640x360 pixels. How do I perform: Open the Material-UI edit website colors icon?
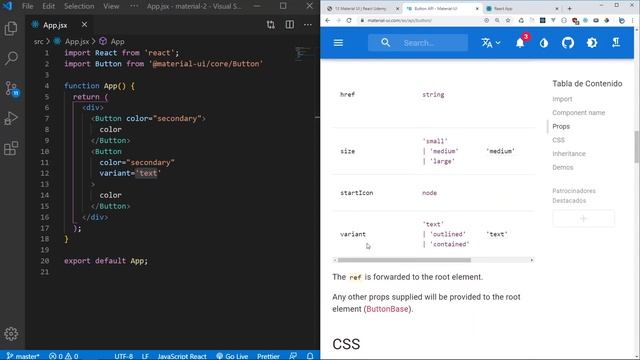[544, 43]
